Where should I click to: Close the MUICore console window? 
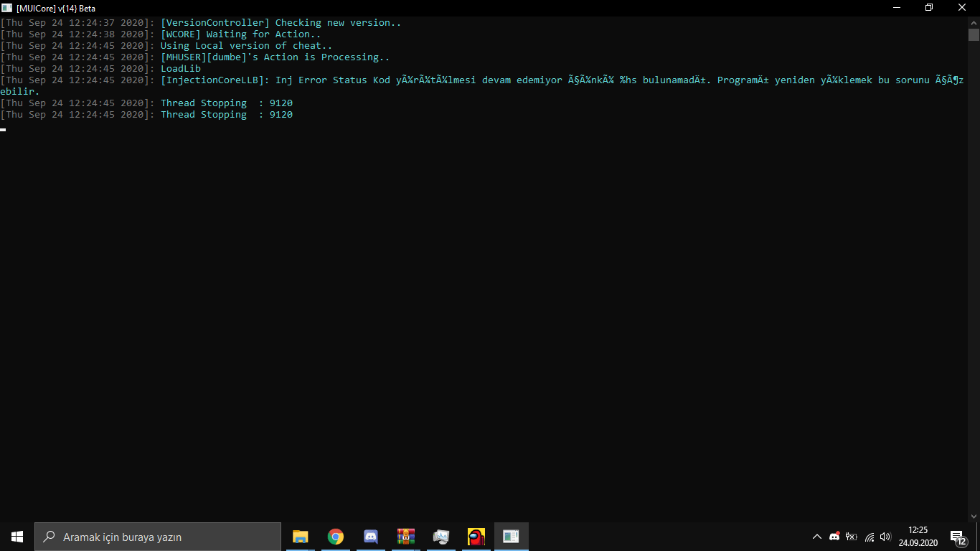click(963, 8)
